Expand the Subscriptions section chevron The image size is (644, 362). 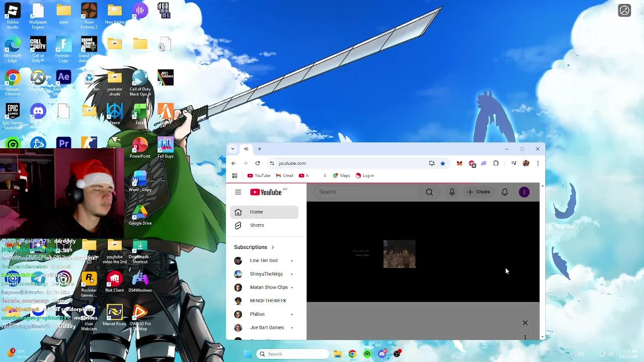click(273, 247)
